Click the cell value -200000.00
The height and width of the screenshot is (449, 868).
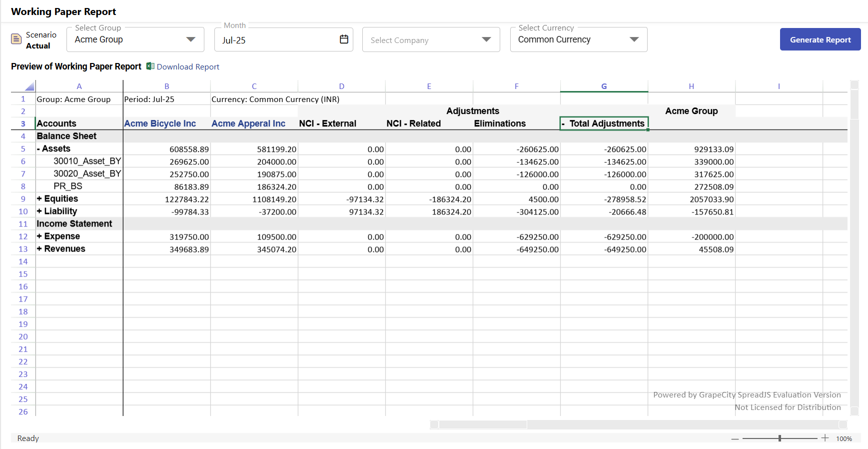(x=692, y=236)
